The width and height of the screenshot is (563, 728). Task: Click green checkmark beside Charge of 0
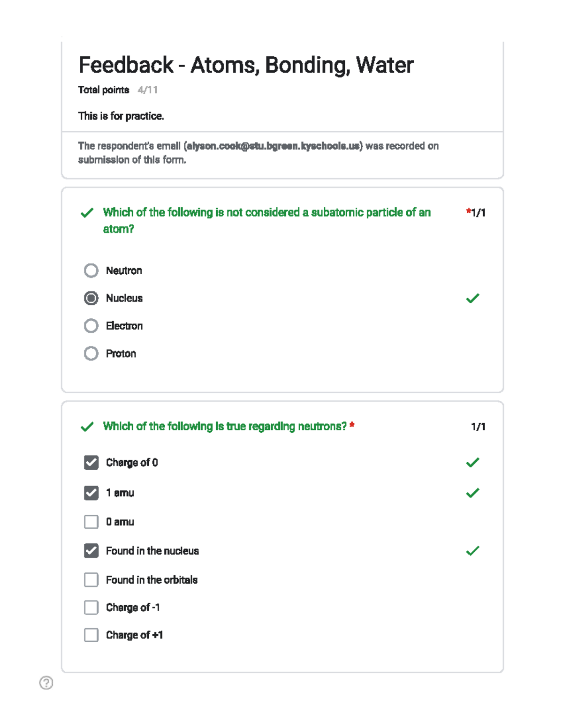[x=472, y=463]
